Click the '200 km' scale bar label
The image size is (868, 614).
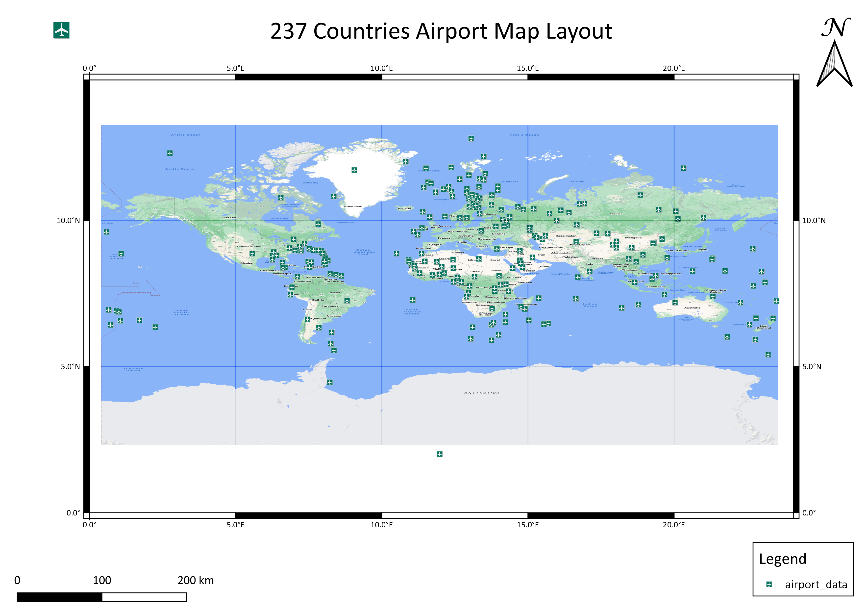196,580
